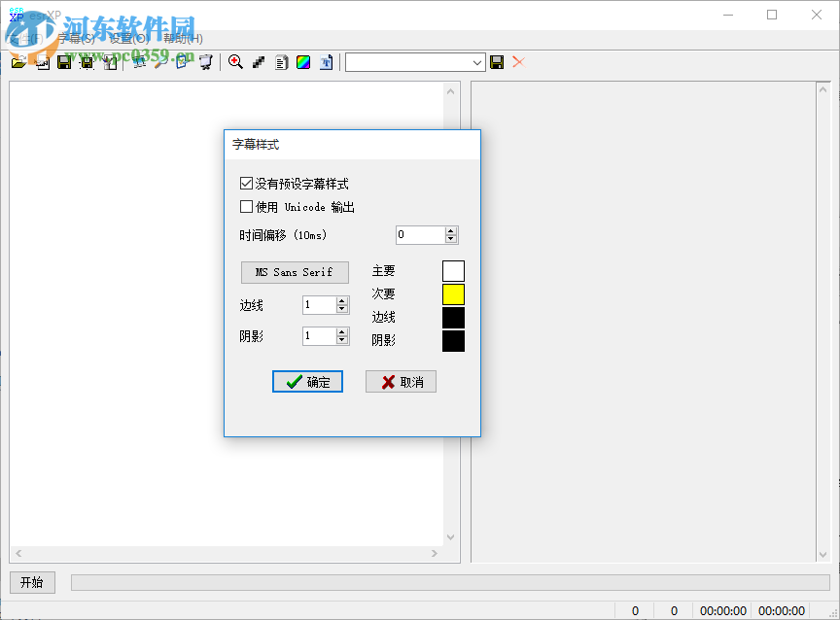The width and height of the screenshot is (840, 620).
Task: Click the 边线 spinner down arrow
Action: pos(341,308)
